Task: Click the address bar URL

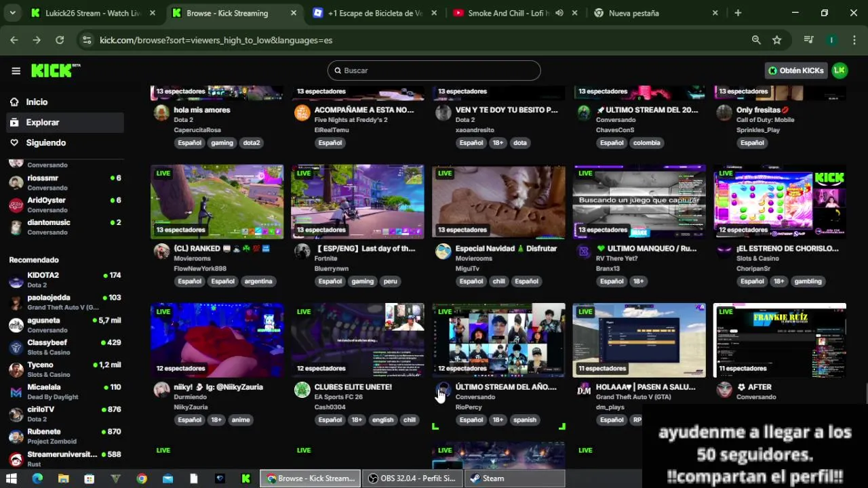Action: [216, 40]
